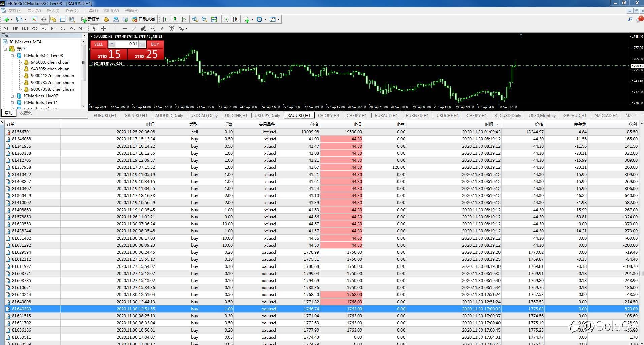Viewport: 644px width, 345px height.
Task: Open the 图表(C) charts menu
Action: pyautogui.click(x=72, y=11)
